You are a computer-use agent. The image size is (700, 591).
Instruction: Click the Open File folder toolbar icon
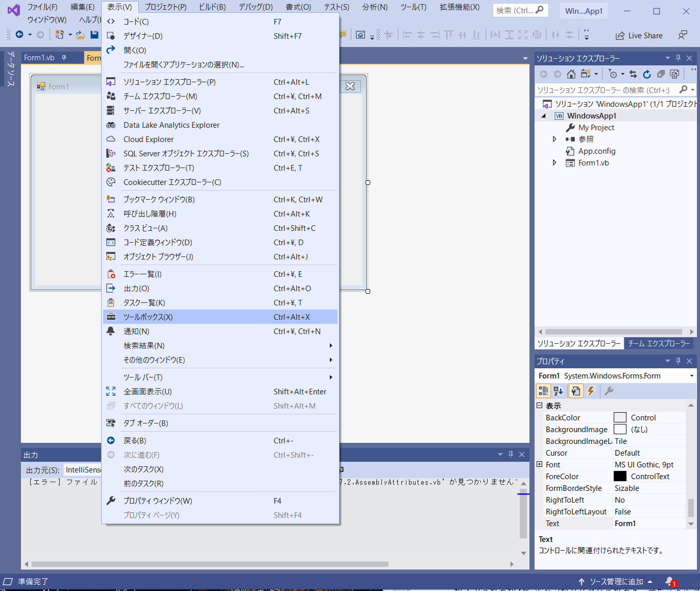(80, 35)
